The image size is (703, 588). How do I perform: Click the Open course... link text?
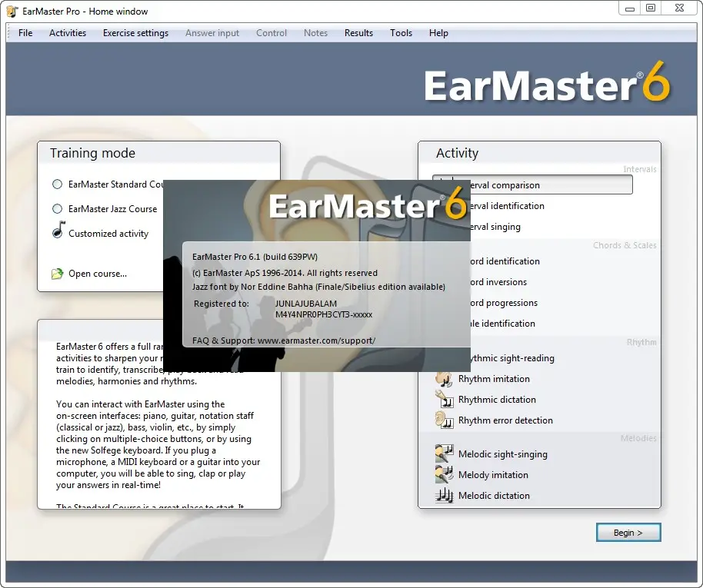[x=98, y=274]
